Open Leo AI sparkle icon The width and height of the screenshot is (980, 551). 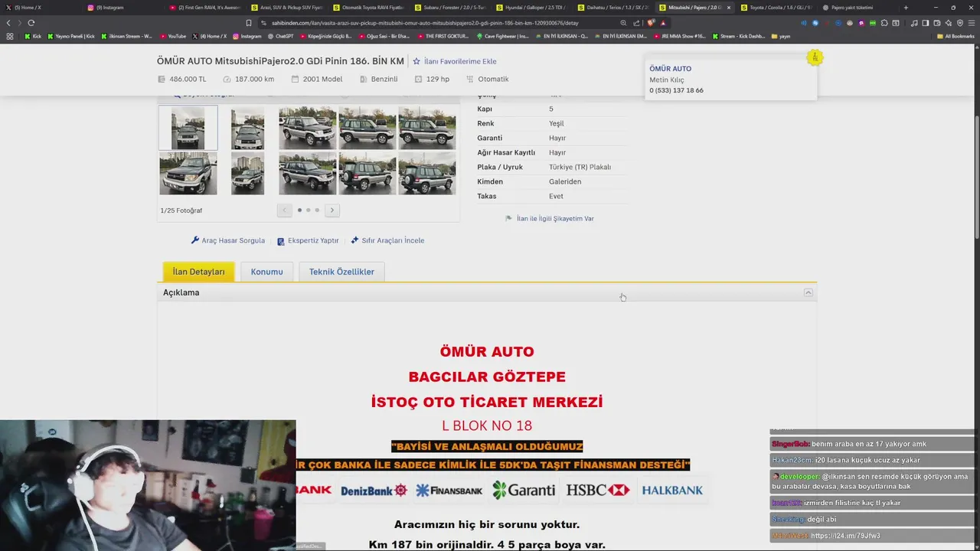coord(949,23)
